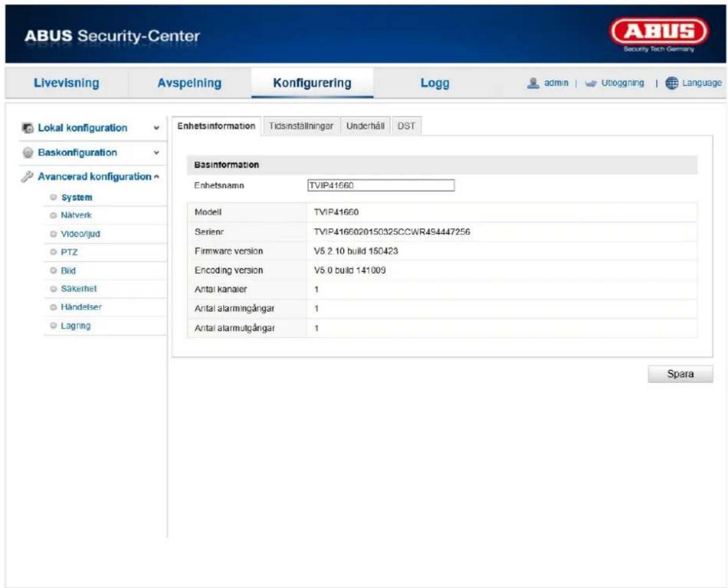Open Video/ljud settings
The image size is (728, 588).
click(x=80, y=234)
